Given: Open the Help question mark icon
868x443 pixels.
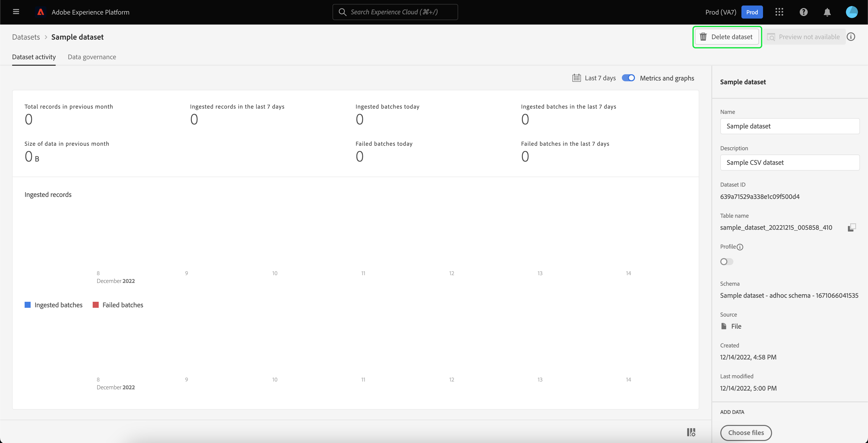Looking at the screenshot, I should tap(803, 12).
